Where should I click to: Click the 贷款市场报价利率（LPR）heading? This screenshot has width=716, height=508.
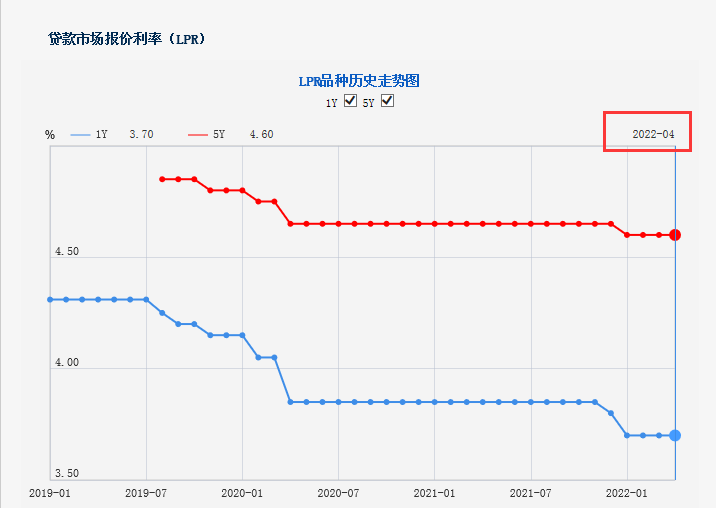pyautogui.click(x=127, y=39)
